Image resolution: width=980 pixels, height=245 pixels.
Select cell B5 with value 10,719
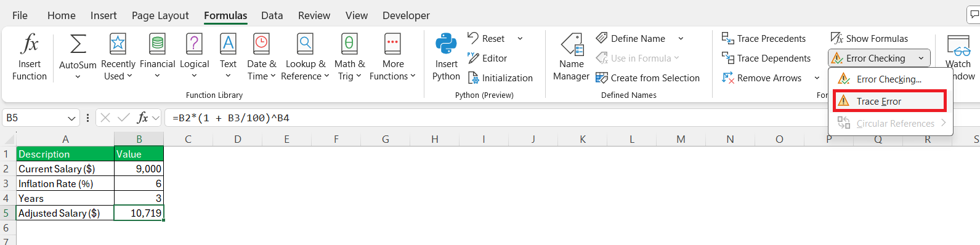(139, 213)
